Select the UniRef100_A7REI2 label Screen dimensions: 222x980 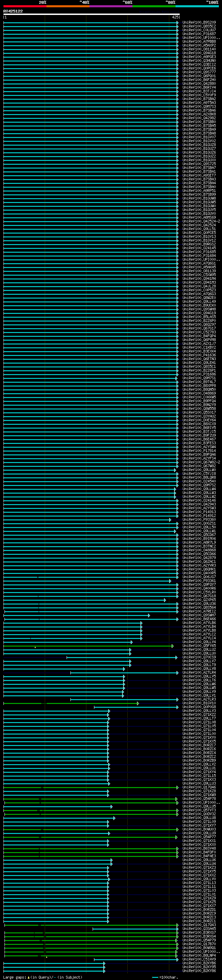click(x=199, y=612)
